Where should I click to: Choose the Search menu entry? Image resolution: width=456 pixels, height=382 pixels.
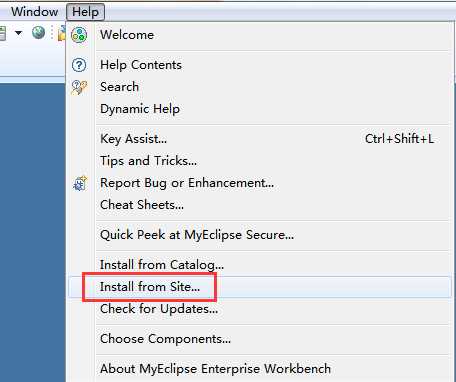tap(260, 87)
